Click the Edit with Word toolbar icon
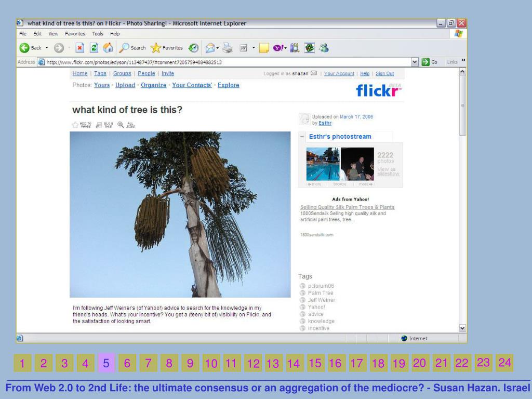The image size is (532, 399). point(243,48)
